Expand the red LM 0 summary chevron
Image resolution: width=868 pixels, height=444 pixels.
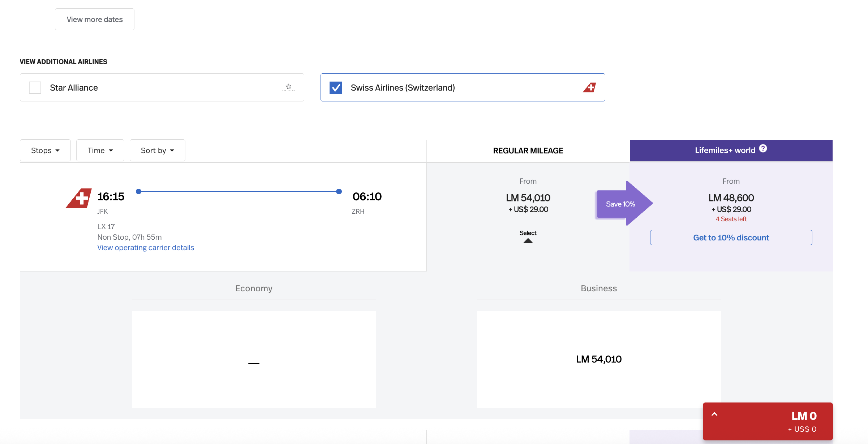tap(714, 414)
